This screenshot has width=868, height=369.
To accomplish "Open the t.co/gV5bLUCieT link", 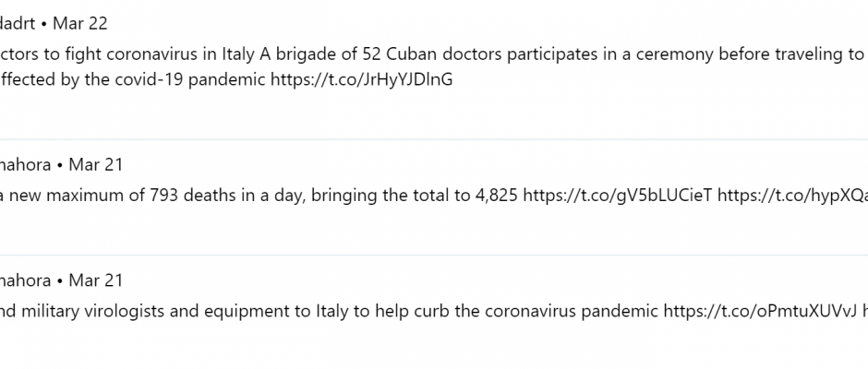I will [x=619, y=195].
